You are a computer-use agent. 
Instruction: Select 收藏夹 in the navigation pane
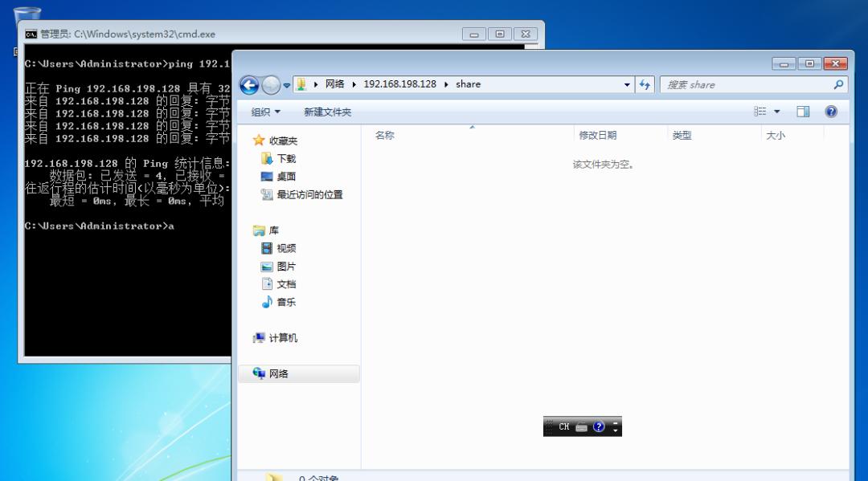[283, 141]
